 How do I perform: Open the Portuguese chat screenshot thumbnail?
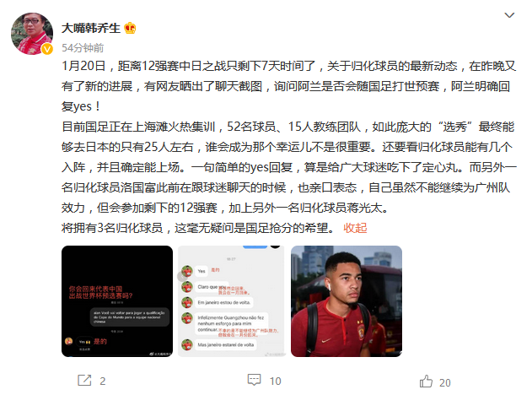coord(231,301)
